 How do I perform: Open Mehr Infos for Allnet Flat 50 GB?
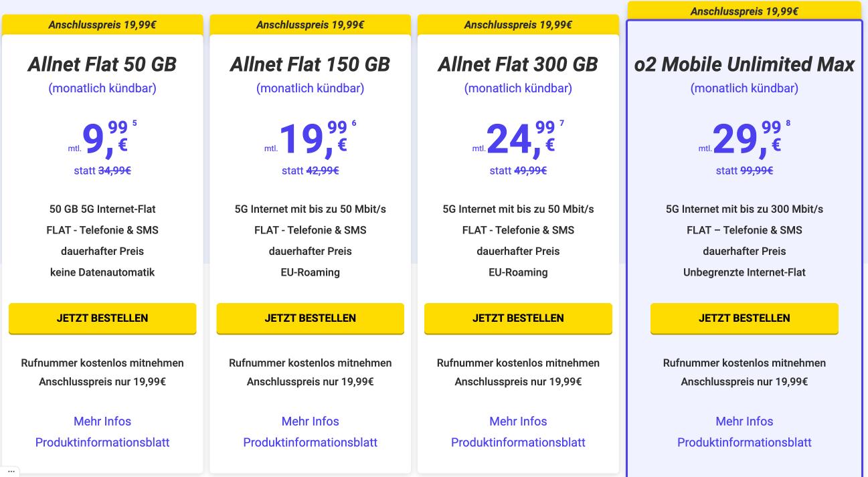(102, 421)
